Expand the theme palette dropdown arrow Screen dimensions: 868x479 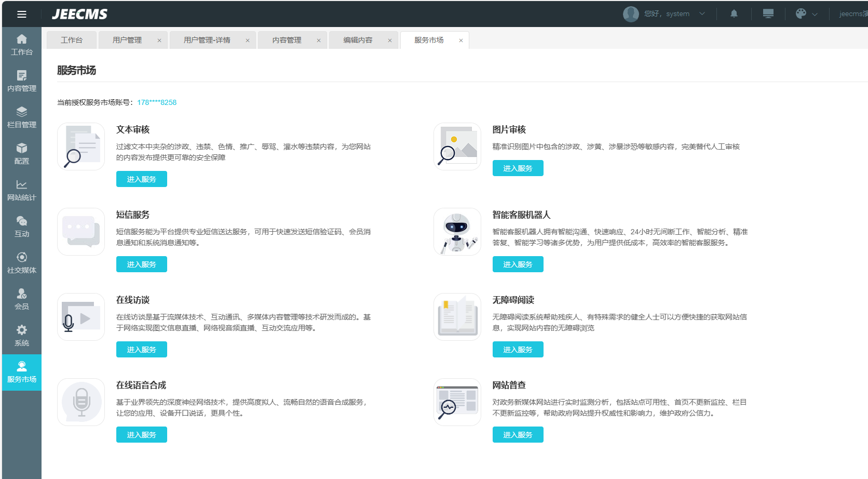[x=815, y=15]
